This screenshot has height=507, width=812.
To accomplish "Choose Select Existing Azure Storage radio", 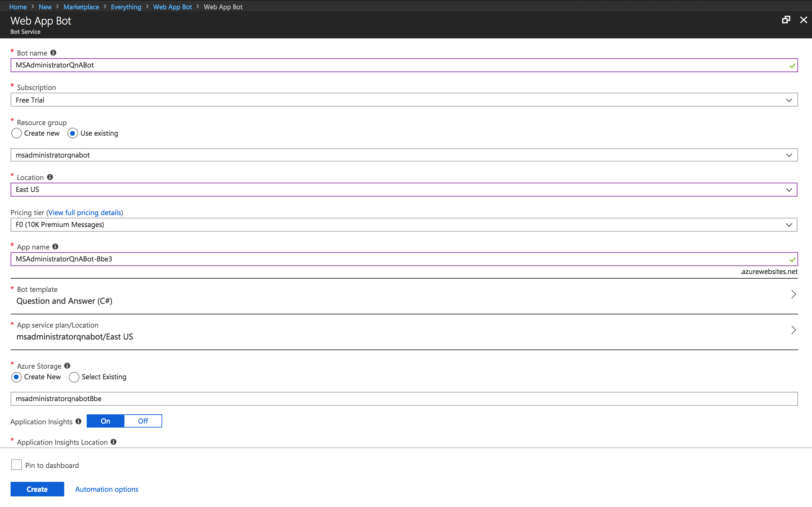I will (74, 377).
